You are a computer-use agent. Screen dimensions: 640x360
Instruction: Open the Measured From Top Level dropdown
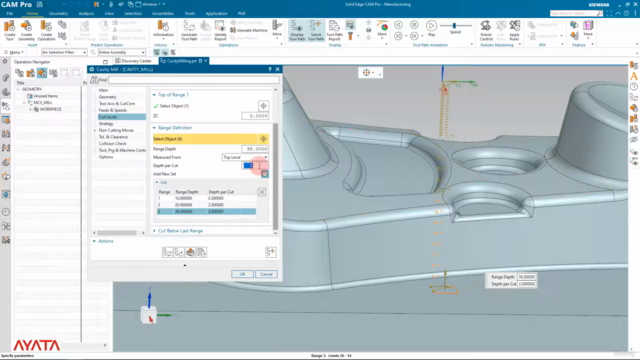click(245, 157)
